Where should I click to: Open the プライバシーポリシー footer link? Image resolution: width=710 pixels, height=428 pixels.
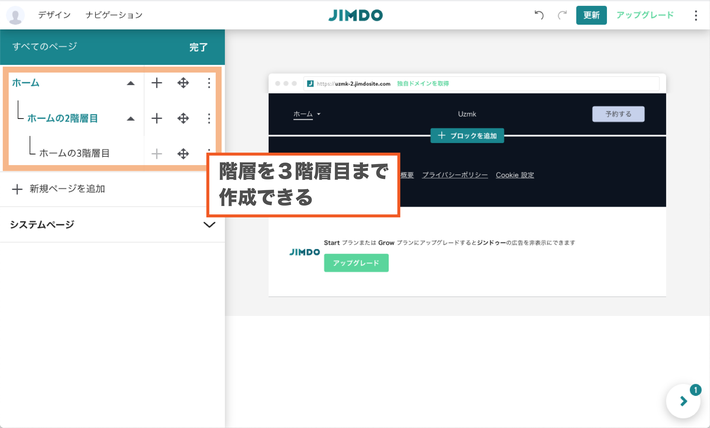(x=455, y=175)
